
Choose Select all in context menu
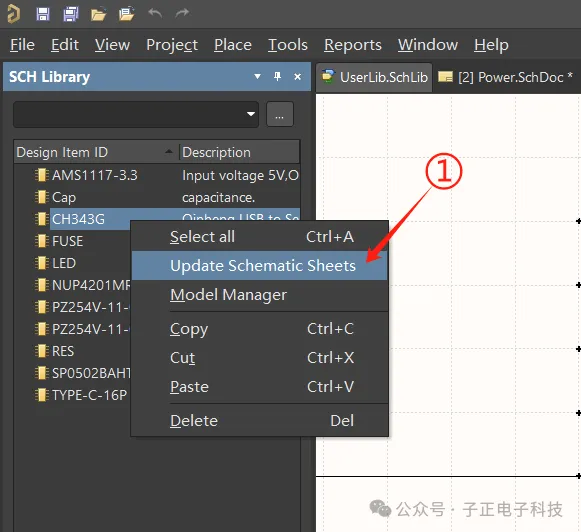pos(260,237)
